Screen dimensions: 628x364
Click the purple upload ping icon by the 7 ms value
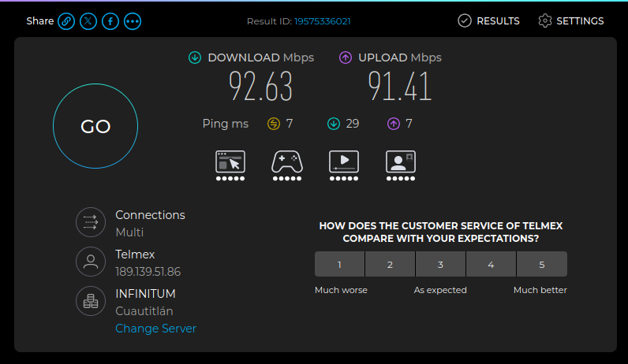click(x=394, y=124)
